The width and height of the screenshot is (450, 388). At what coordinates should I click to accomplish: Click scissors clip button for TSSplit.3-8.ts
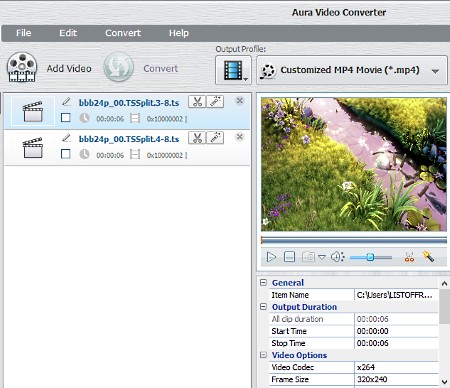[x=197, y=102]
